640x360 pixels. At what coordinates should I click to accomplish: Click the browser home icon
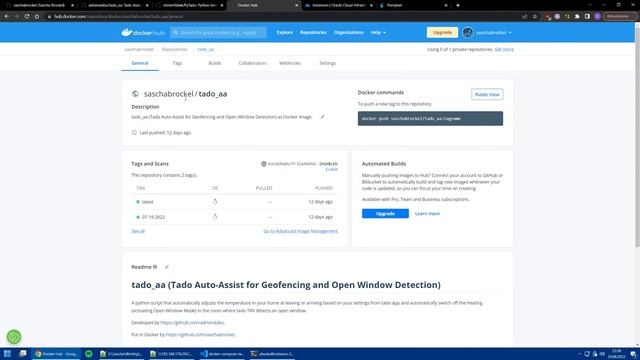tap(37, 16)
